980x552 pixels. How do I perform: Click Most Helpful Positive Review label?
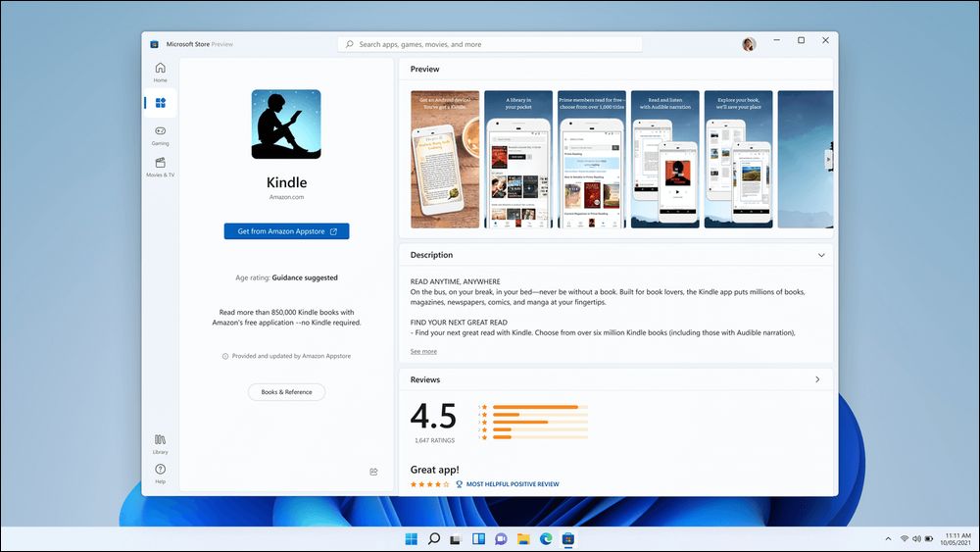[x=513, y=484]
